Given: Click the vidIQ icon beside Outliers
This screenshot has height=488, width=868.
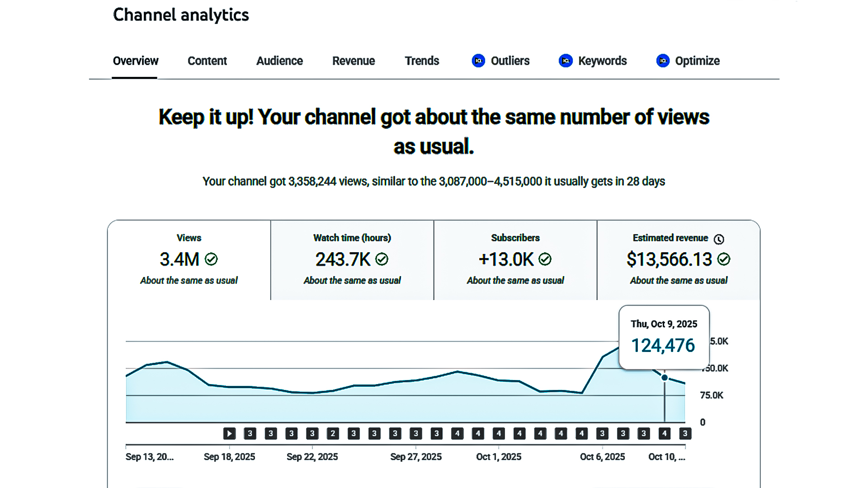Looking at the screenshot, I should click(478, 61).
